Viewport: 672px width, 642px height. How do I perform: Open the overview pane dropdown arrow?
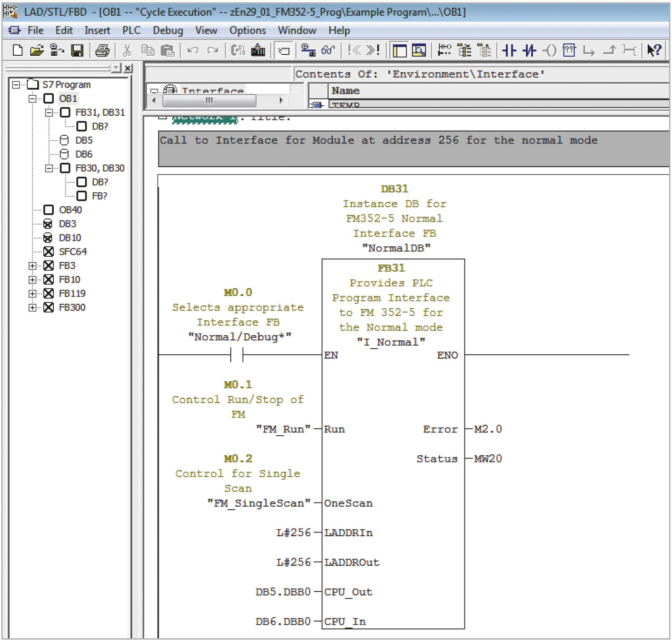(x=116, y=68)
